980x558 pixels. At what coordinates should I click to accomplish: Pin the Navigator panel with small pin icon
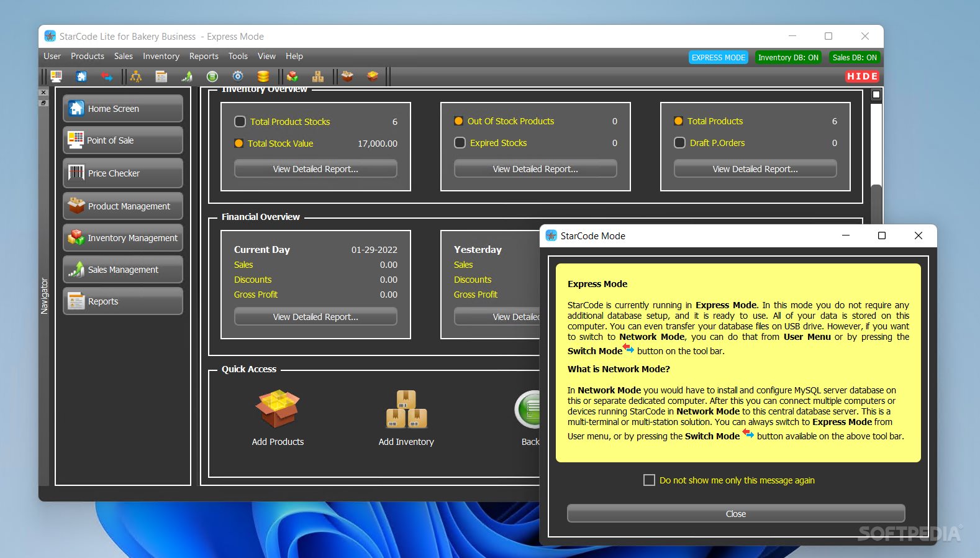(43, 103)
